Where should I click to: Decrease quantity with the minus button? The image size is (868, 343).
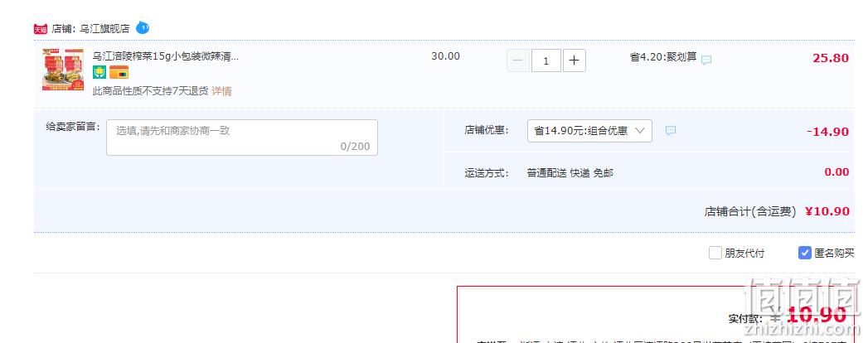pos(518,60)
